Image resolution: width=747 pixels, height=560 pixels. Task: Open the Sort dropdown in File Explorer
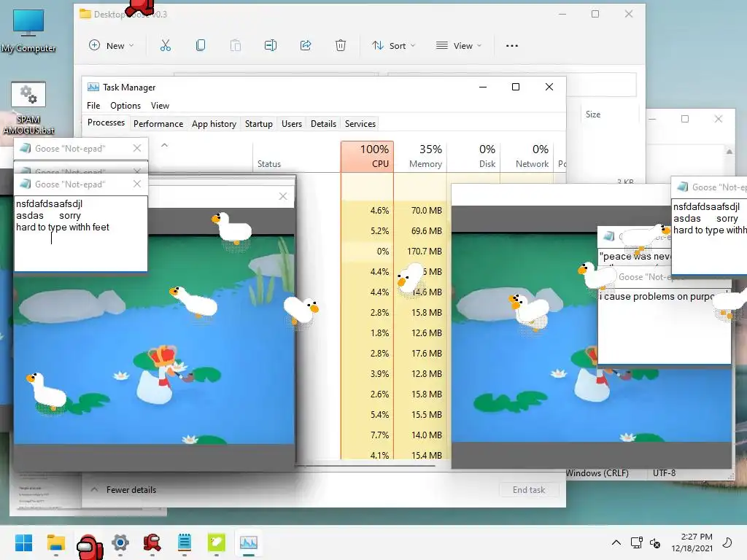(x=393, y=46)
